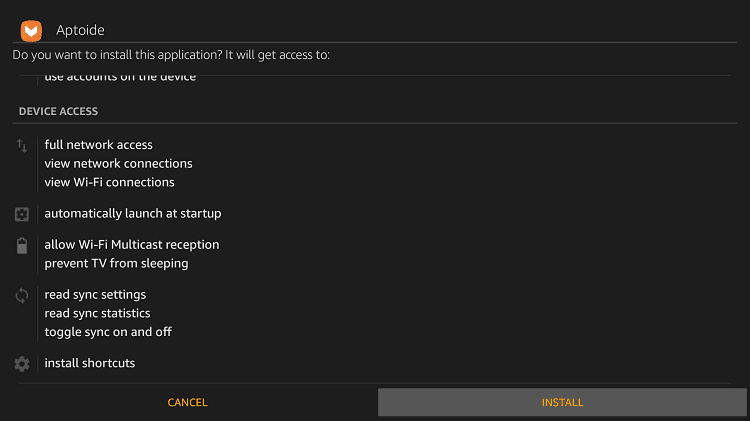The image size is (750, 421).
Task: Click the DEVICE ACCESS section header
Action: tap(58, 111)
